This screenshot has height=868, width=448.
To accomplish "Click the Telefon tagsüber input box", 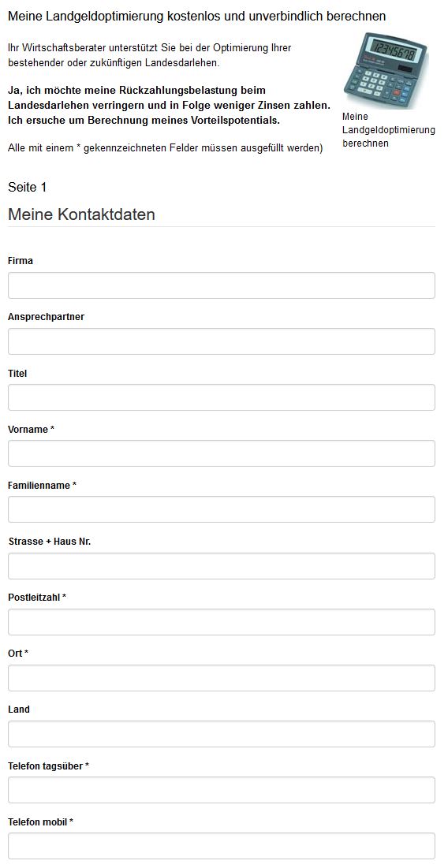I will tap(222, 790).
